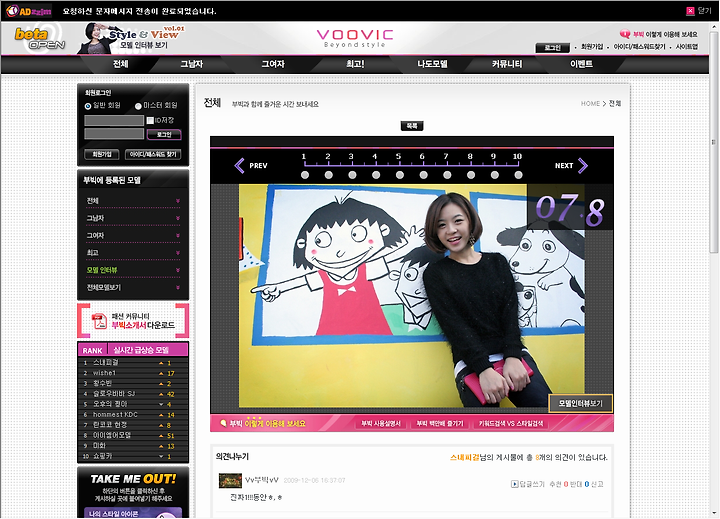Click the lightbulb icon in the pink bar
The image size is (720, 519).
223,423
